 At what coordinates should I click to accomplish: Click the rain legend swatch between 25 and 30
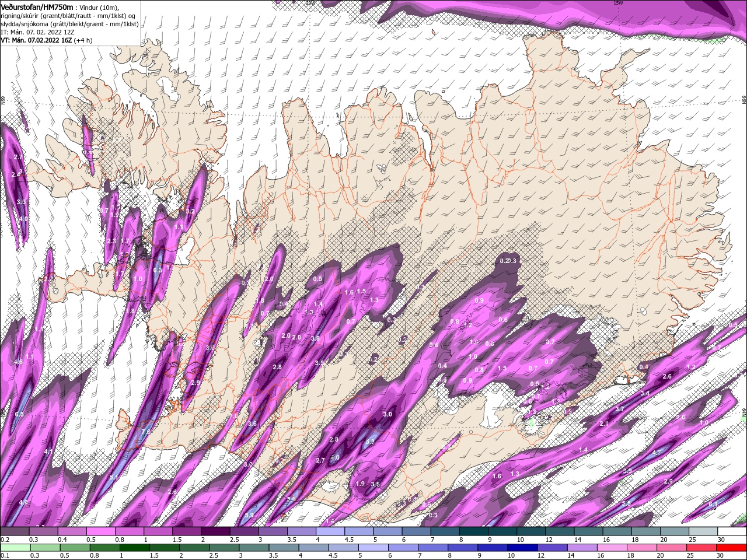pyautogui.click(x=702, y=547)
